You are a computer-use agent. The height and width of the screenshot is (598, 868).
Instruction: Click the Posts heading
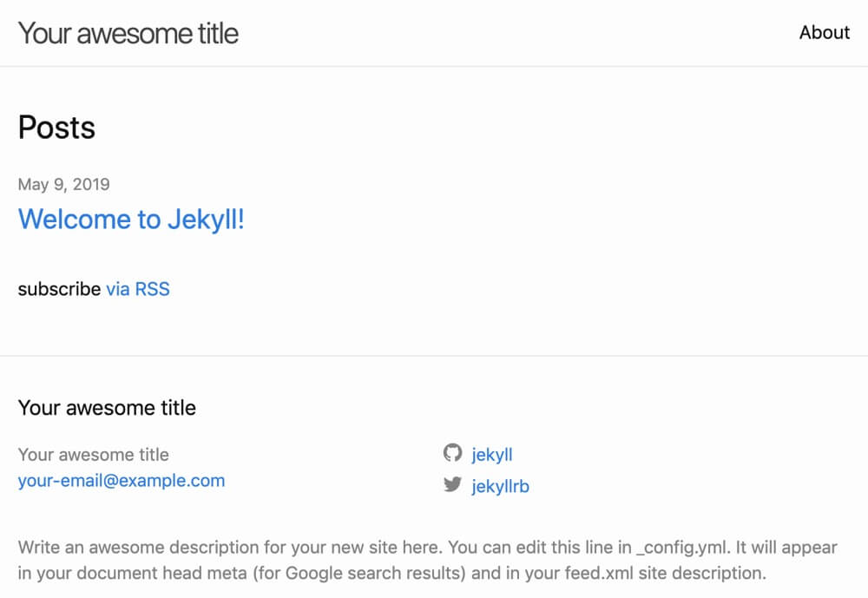[x=56, y=128]
